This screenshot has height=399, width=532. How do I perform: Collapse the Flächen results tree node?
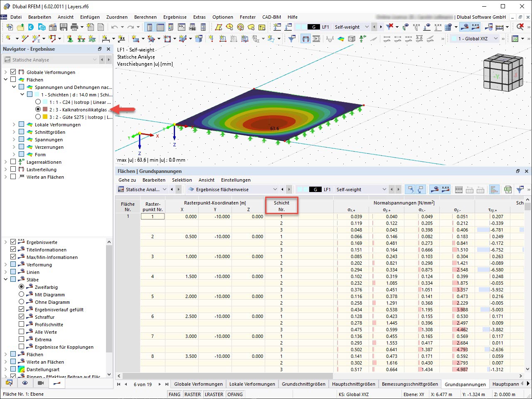click(x=6, y=80)
